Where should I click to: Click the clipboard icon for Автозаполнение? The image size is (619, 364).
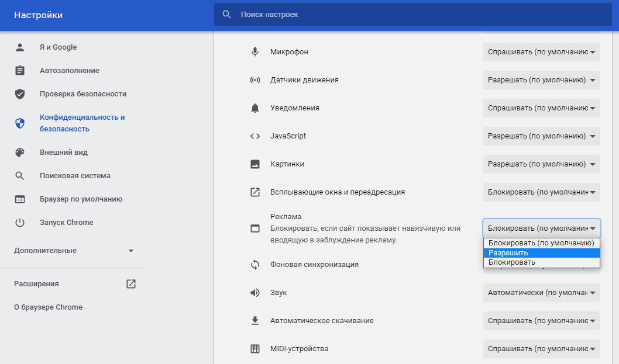pyautogui.click(x=20, y=71)
